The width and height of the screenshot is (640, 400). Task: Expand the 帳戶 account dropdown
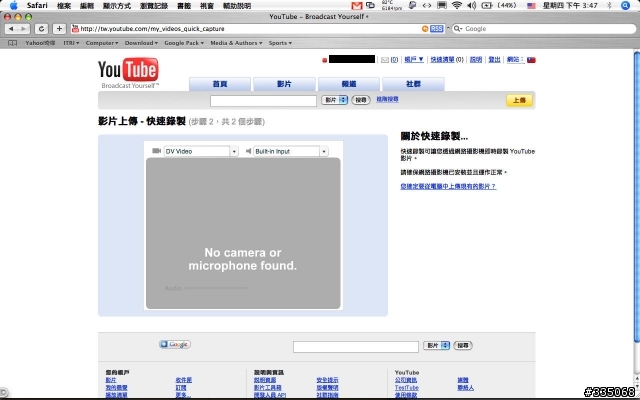[414, 60]
